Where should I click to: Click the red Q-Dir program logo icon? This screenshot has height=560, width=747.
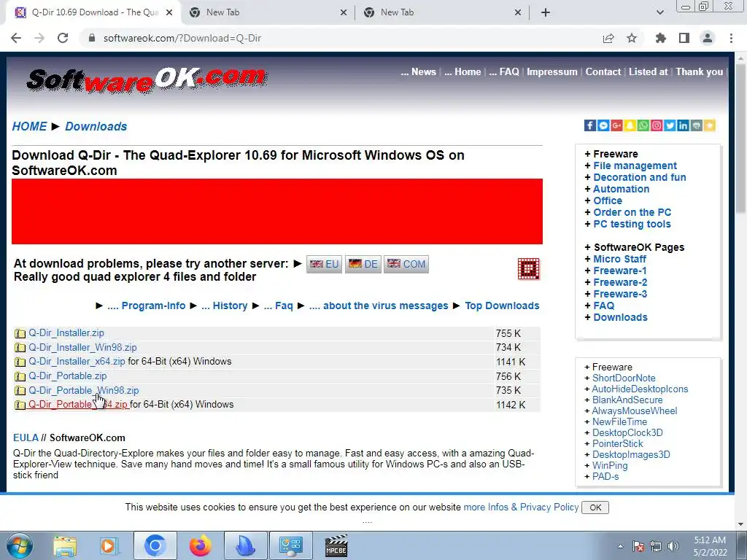tap(528, 269)
